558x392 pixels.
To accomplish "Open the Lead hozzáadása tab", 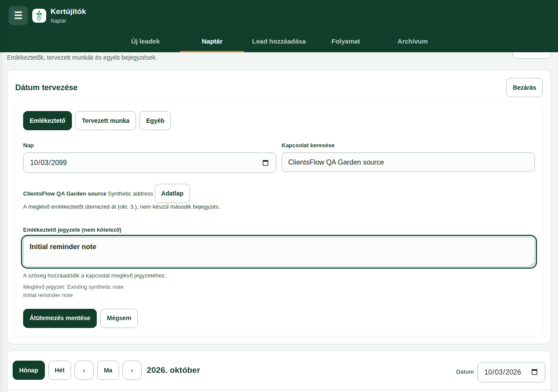I will tap(279, 41).
